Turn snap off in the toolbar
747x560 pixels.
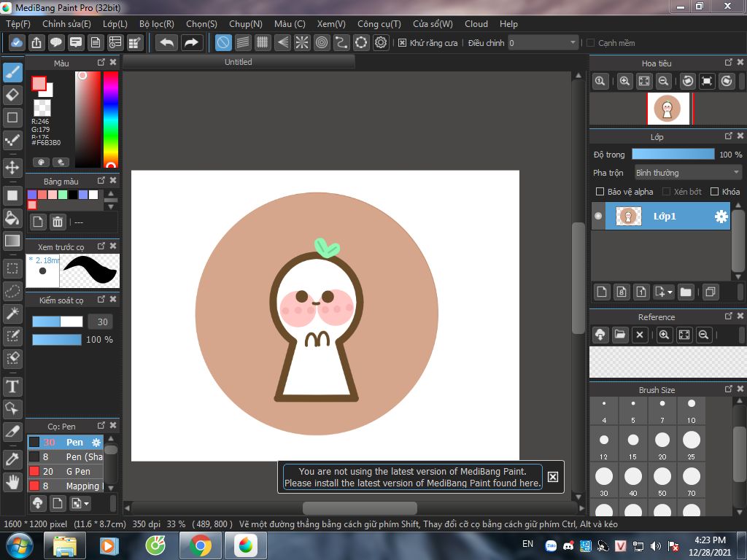(x=223, y=43)
